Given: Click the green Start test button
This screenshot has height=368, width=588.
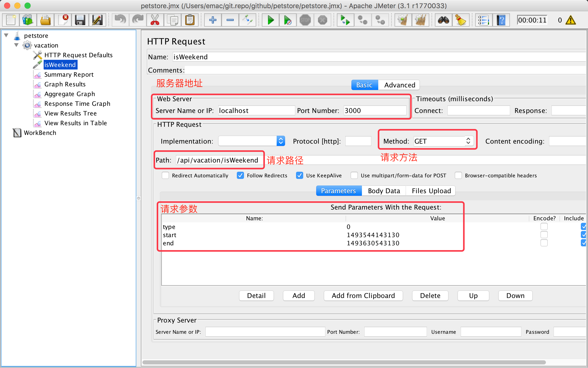Looking at the screenshot, I should 271,20.
